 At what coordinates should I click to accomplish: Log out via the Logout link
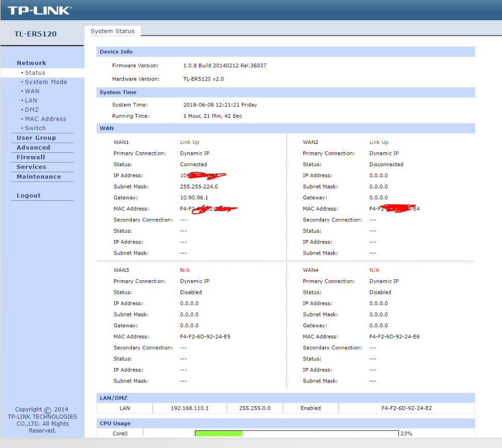28,196
